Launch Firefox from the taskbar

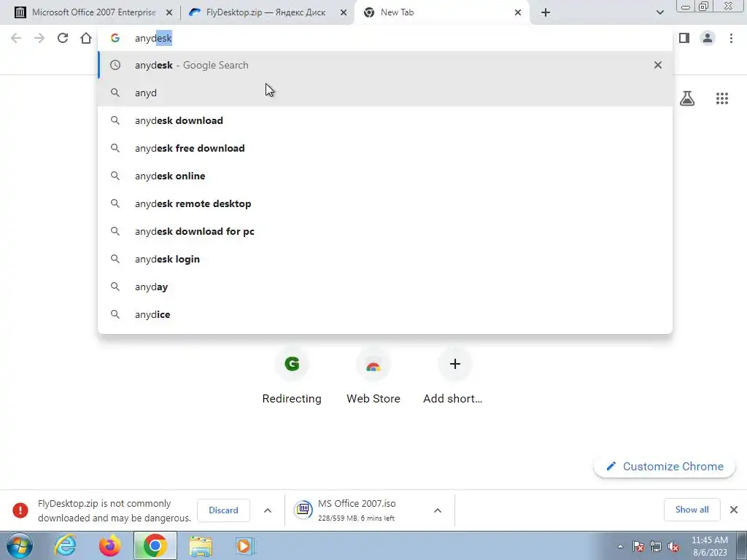(x=110, y=545)
